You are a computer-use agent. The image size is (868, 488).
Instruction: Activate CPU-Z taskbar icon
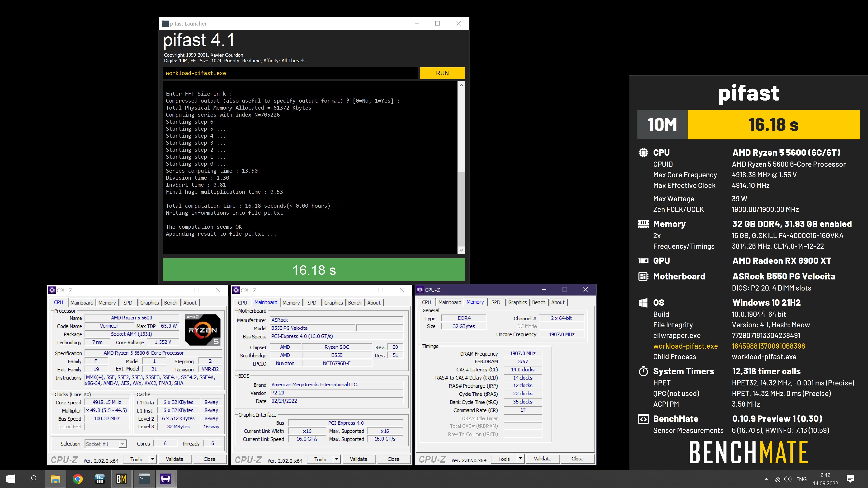(165, 479)
